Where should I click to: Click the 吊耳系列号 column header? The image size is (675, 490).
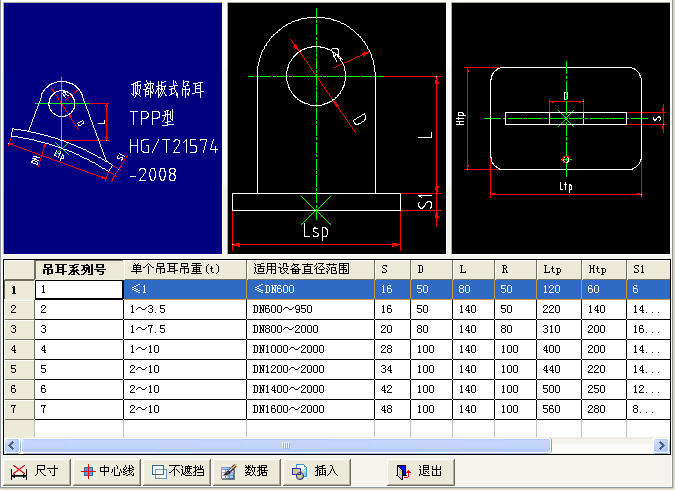tap(79, 269)
